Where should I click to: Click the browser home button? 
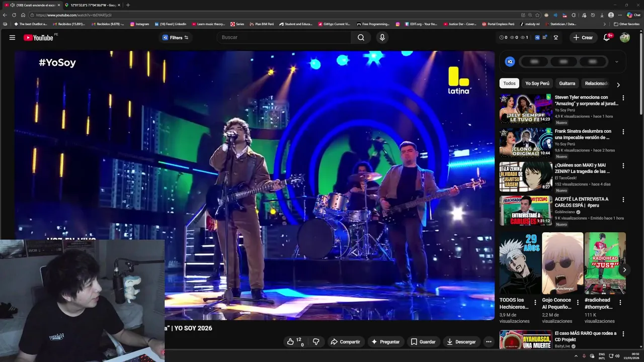pyautogui.click(x=23, y=15)
